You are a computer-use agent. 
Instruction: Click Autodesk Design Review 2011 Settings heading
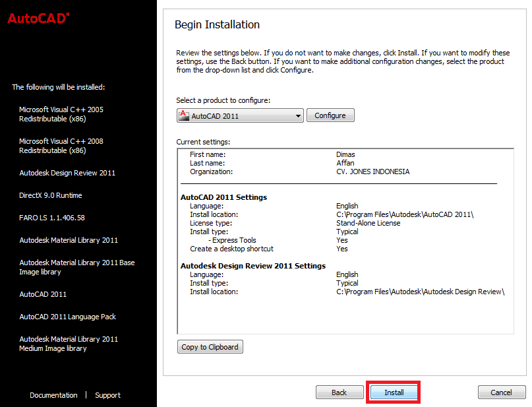(253, 266)
